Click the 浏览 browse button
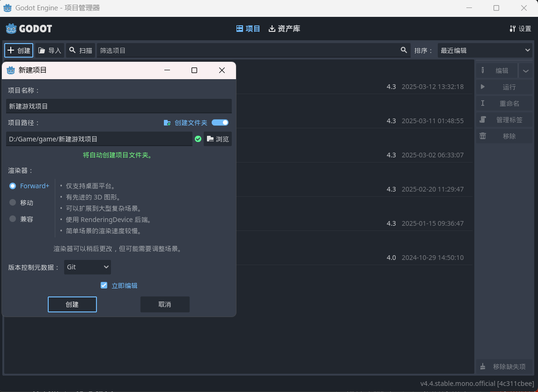 click(x=218, y=139)
